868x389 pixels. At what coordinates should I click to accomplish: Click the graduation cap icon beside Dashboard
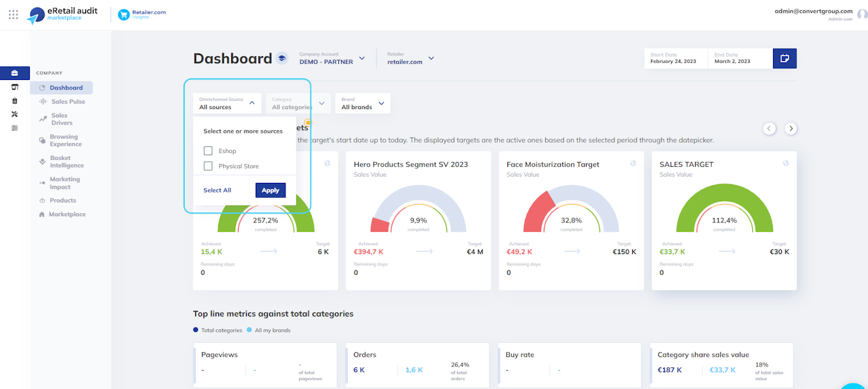pos(281,58)
